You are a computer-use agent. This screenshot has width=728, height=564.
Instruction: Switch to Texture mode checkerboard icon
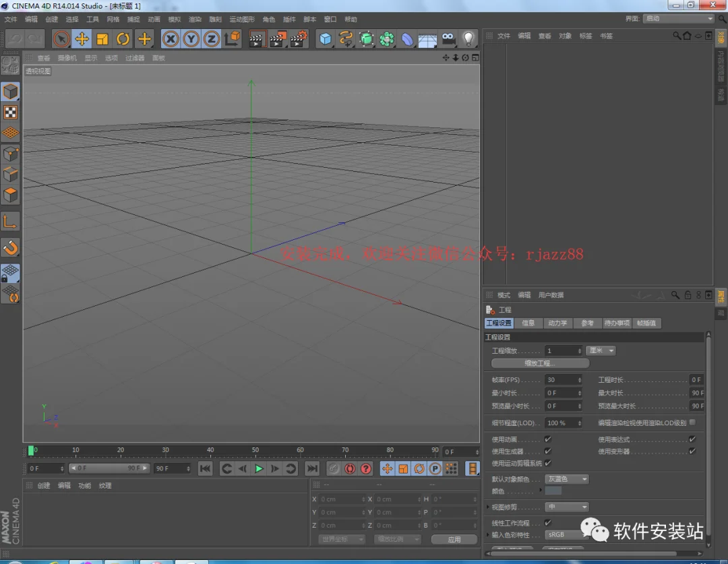pyautogui.click(x=10, y=113)
